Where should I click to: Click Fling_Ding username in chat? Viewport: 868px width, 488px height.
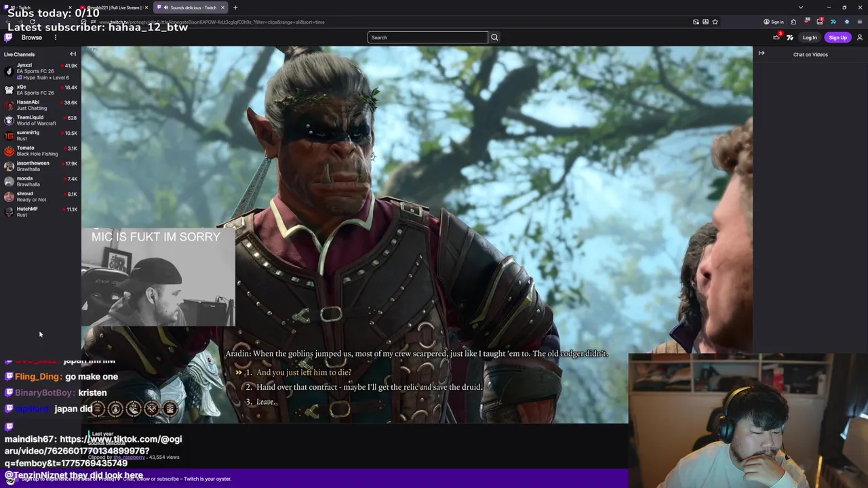(38, 376)
